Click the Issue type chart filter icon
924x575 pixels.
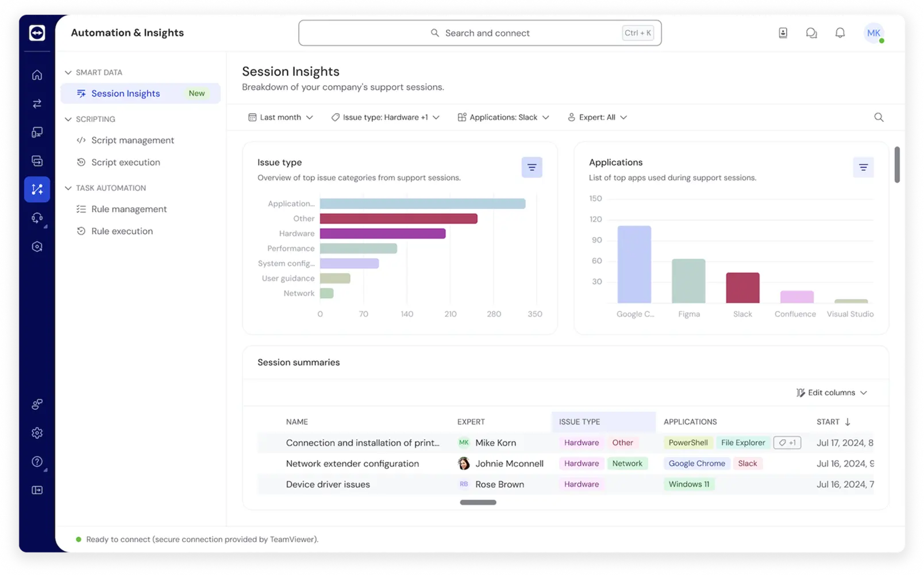[532, 167]
